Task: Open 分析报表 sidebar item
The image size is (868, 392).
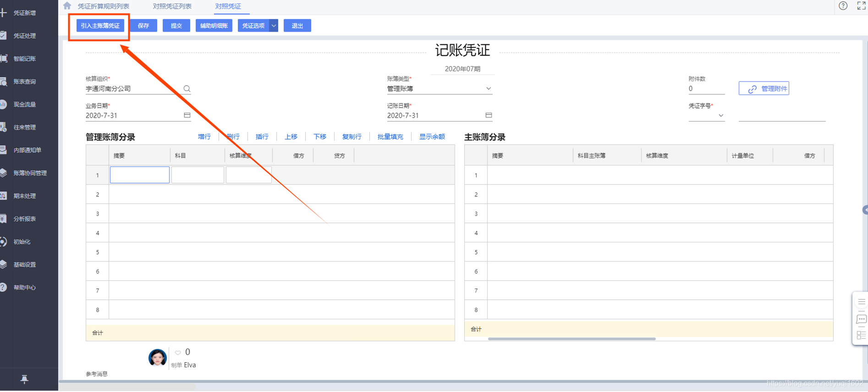Action: pos(25,219)
